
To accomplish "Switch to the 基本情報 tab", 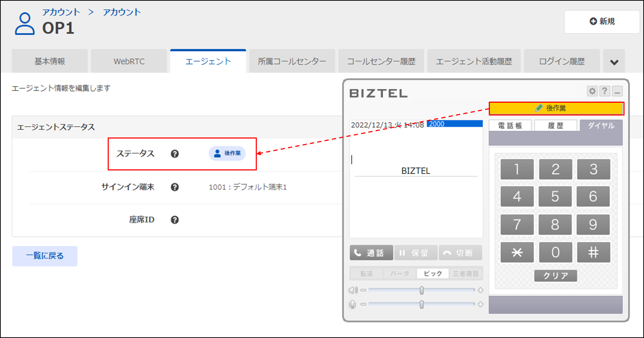I will pos(50,62).
